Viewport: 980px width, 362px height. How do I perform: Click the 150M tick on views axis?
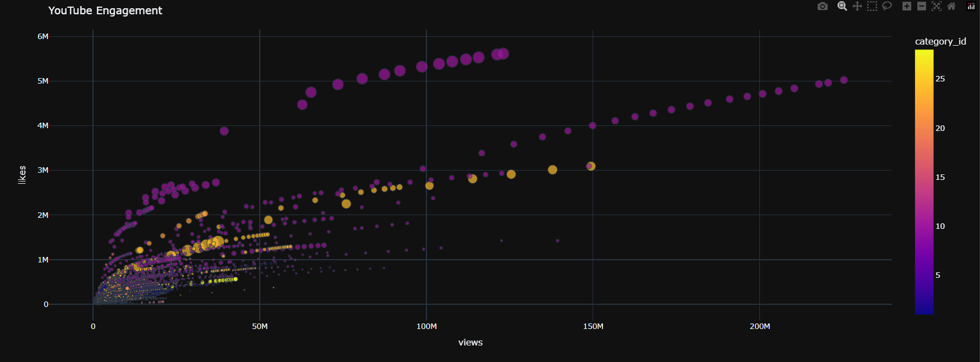[593, 326]
